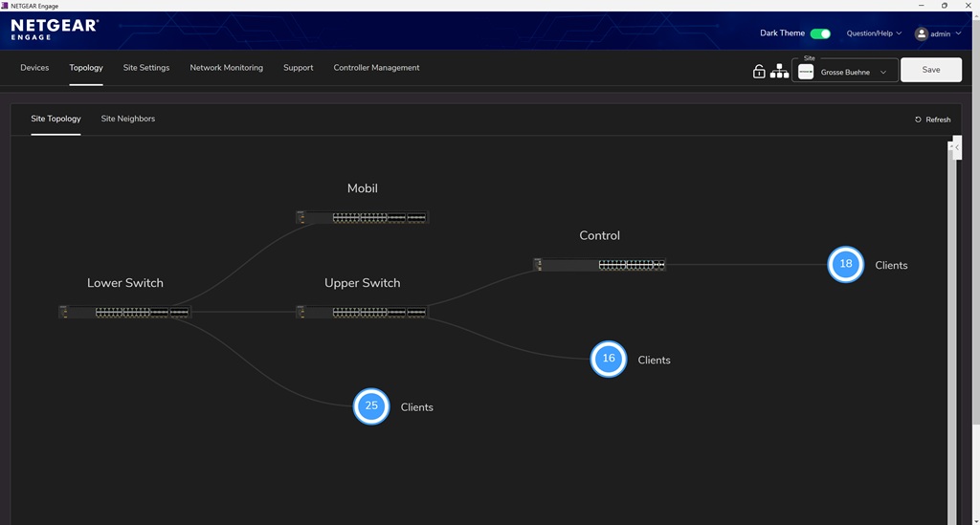Collapse the side panel chevron
Viewport: 980px width, 525px height.
(x=956, y=147)
